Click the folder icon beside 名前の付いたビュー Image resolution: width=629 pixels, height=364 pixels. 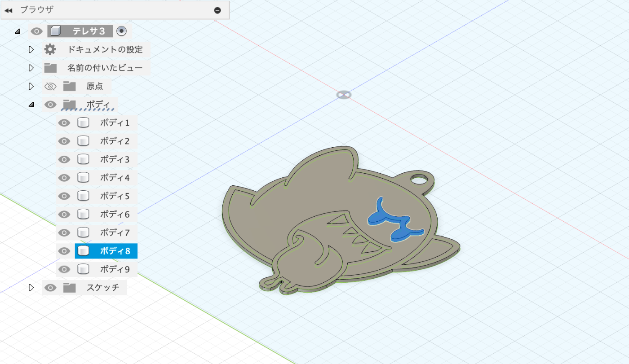click(50, 68)
